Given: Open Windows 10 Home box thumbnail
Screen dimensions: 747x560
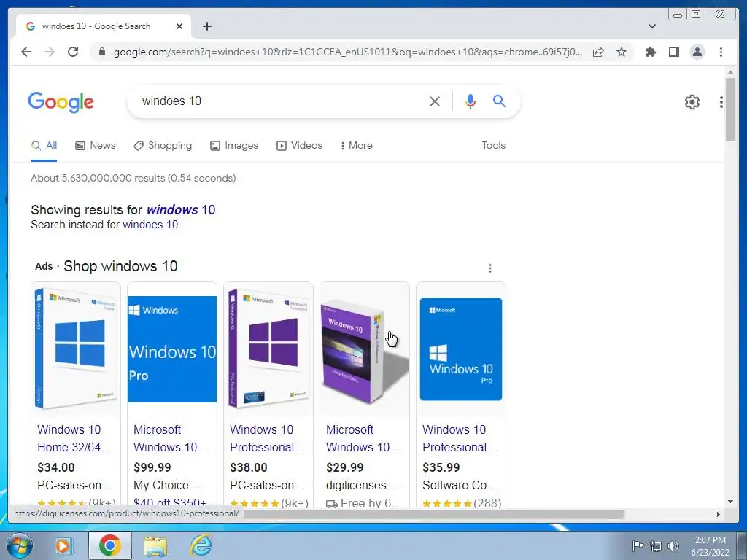Looking at the screenshot, I should pos(76,348).
